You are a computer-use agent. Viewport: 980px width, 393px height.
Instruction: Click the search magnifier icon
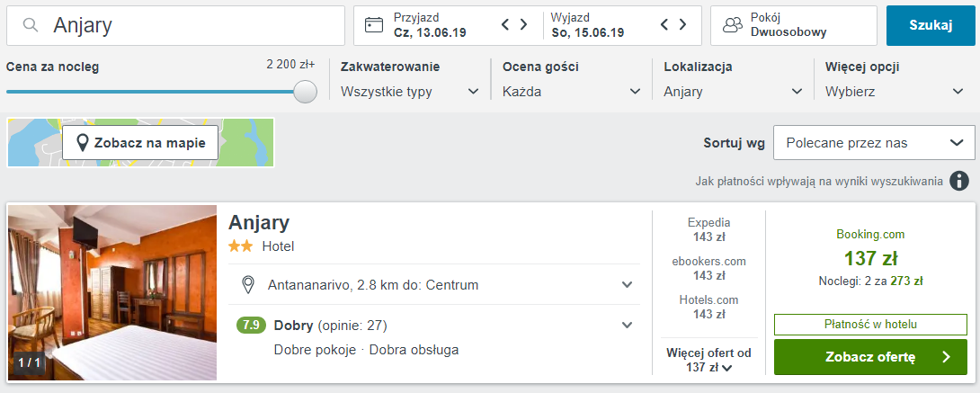(31, 26)
